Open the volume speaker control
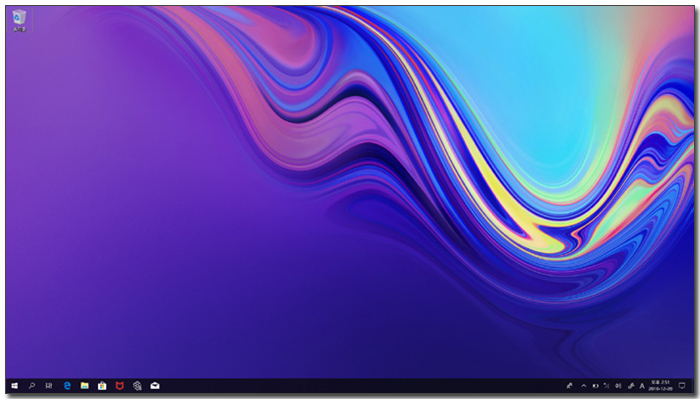This screenshot has height=399, width=700. click(618, 386)
